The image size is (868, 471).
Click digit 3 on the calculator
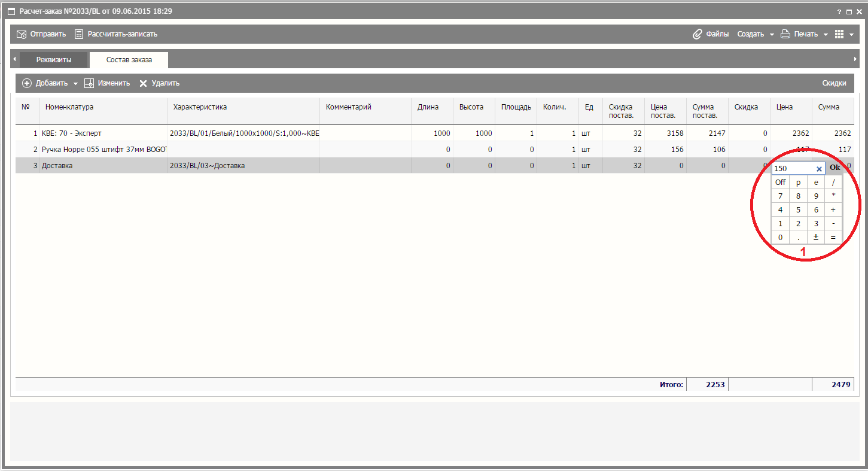(816, 223)
